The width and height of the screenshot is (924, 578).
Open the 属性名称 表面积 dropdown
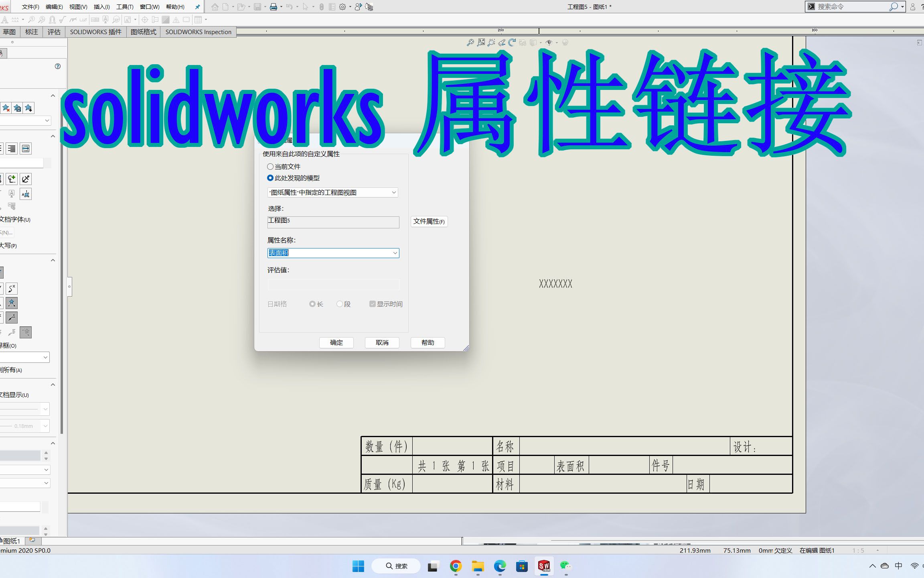click(333, 253)
